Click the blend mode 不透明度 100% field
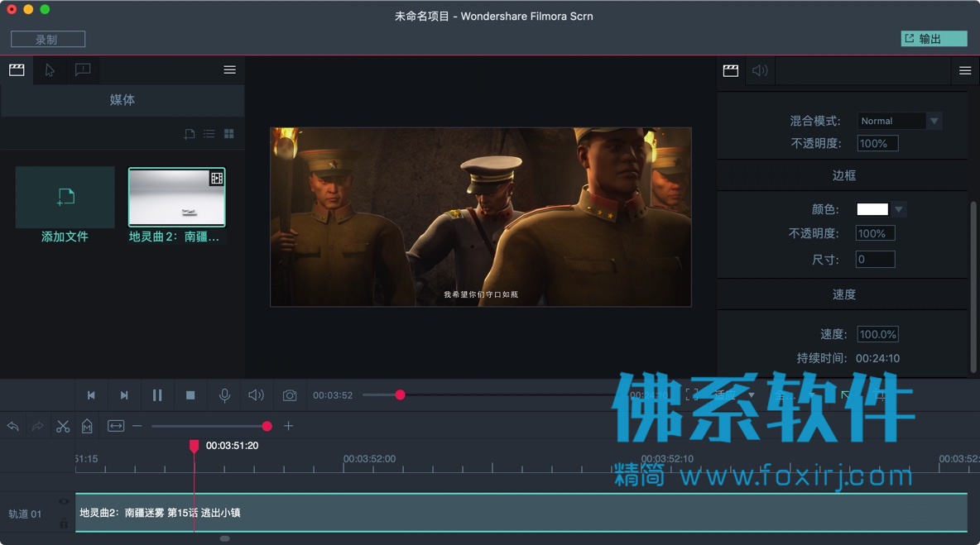The height and width of the screenshot is (545, 980). point(877,144)
